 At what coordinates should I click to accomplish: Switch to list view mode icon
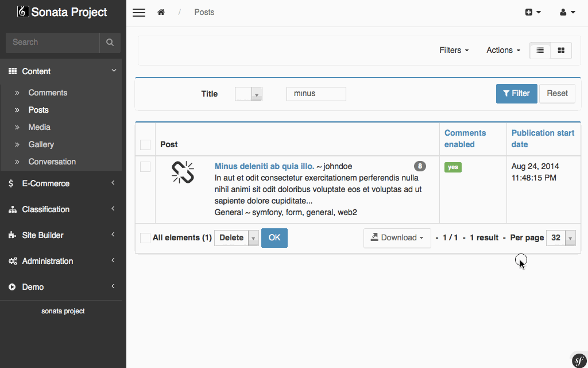[540, 51]
